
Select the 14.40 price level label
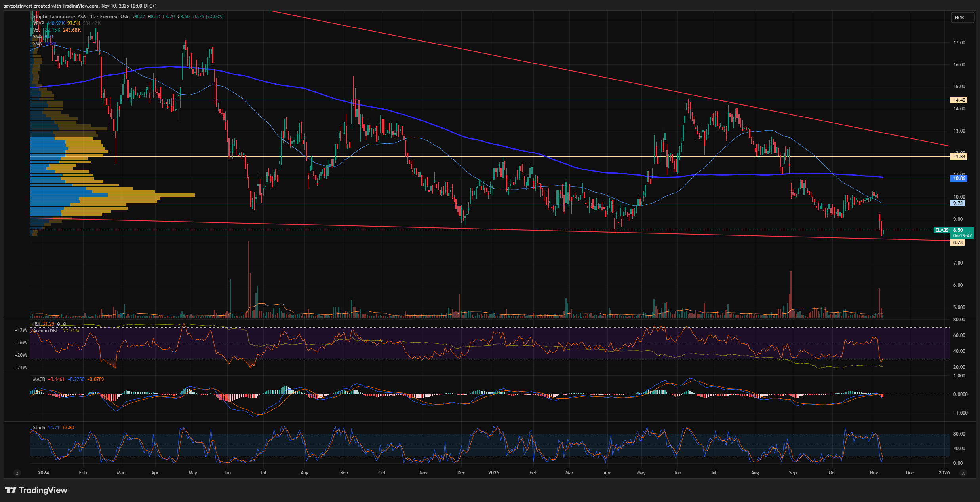click(x=959, y=100)
